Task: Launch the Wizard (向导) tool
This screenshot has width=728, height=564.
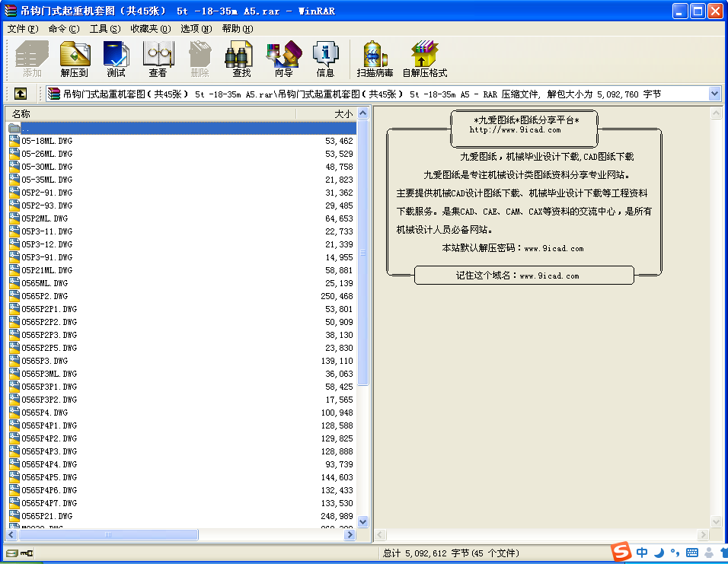Action: click(283, 59)
